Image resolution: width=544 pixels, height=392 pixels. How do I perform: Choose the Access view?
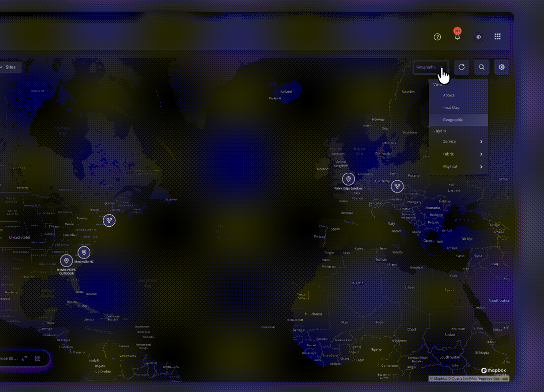point(459,95)
